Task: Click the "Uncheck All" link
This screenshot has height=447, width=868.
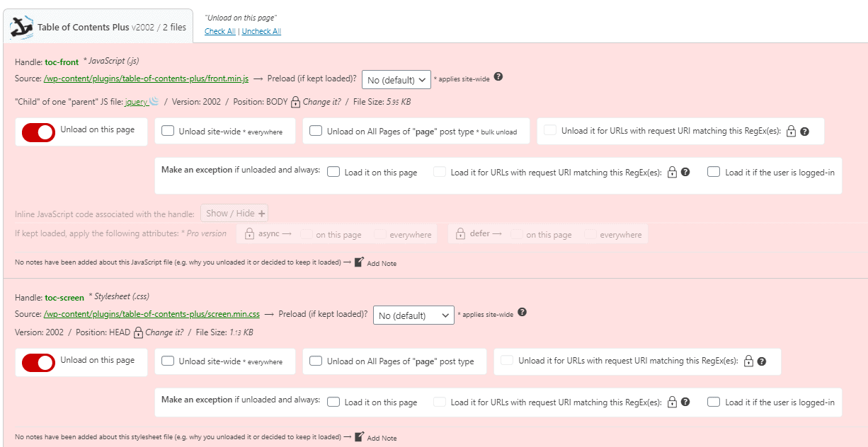Action: point(261,31)
